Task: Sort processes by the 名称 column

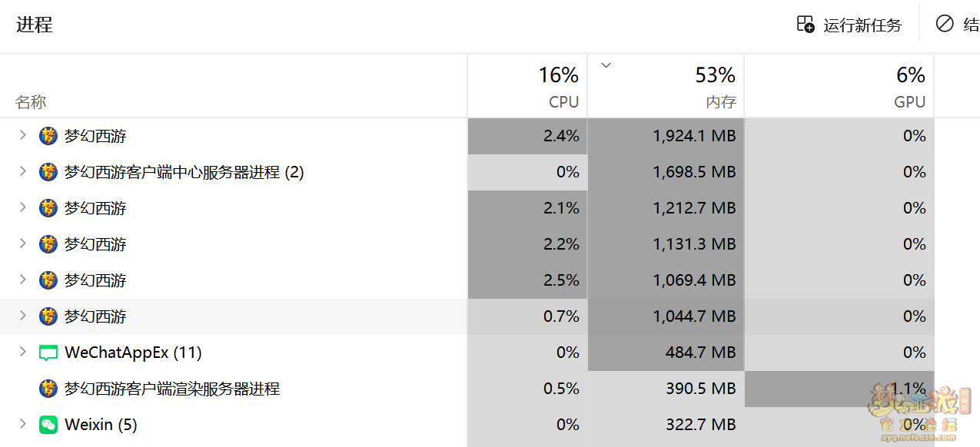Action: (x=31, y=102)
